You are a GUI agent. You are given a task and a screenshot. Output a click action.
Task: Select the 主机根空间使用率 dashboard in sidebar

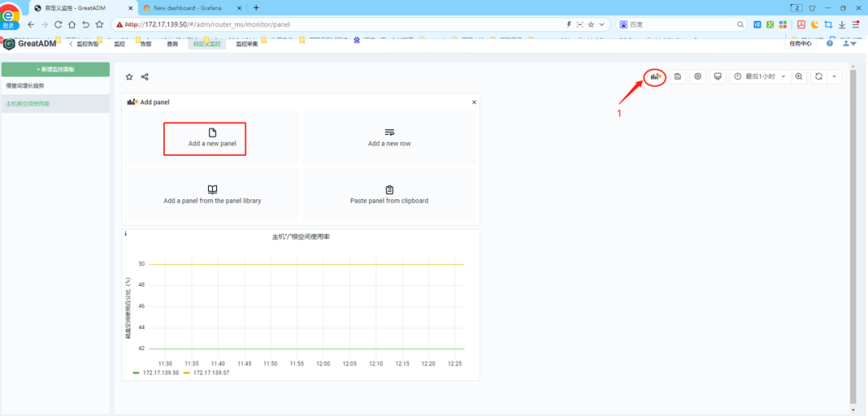click(55, 104)
